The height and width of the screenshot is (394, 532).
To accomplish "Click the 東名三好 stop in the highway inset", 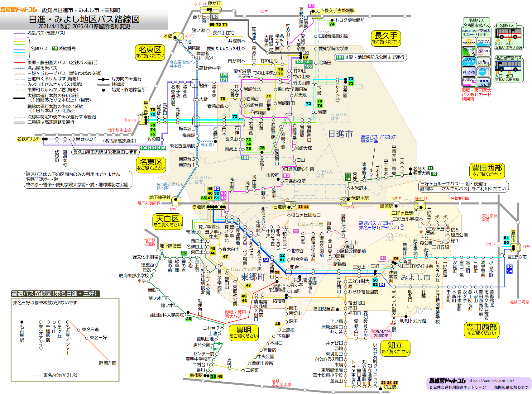I will coord(98,338).
